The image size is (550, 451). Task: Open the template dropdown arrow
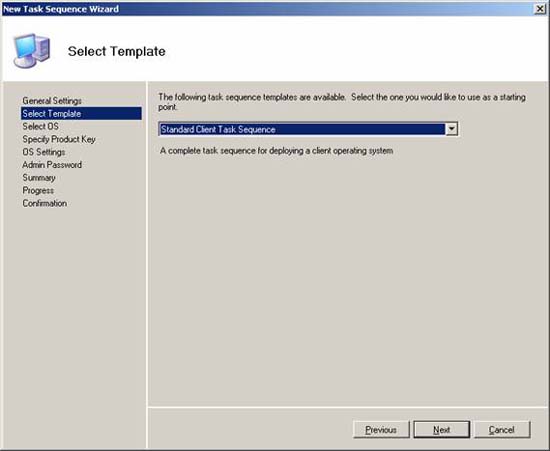point(451,129)
